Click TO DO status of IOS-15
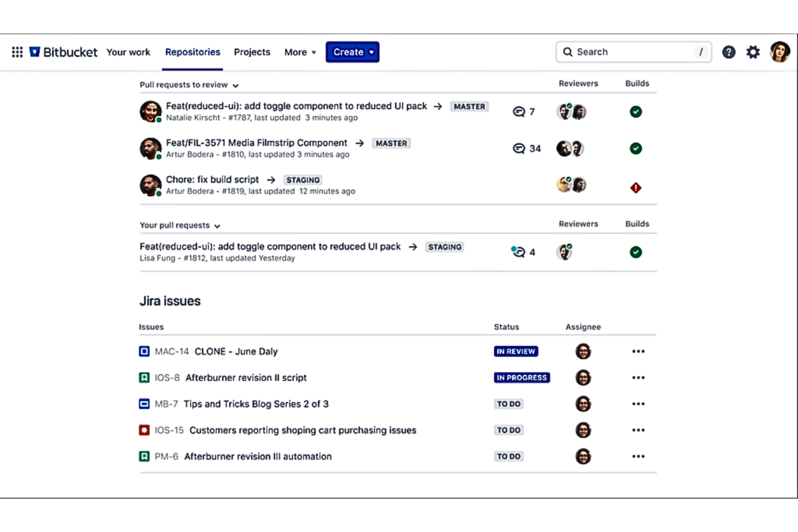Screen dimensions: 798x532 509,430
